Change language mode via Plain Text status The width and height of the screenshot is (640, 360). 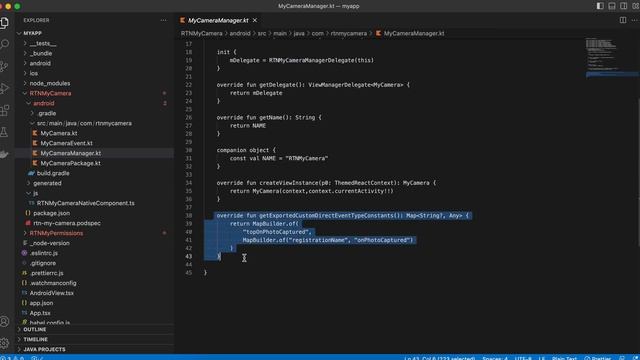564,358
